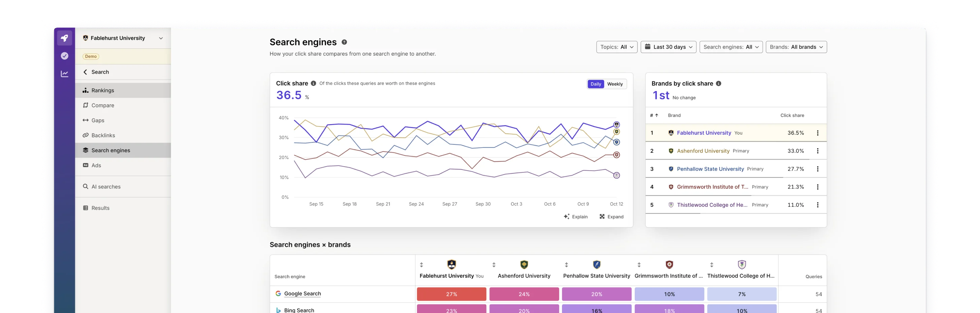
Task: Open Compare in the sidebar
Action: (x=123, y=106)
